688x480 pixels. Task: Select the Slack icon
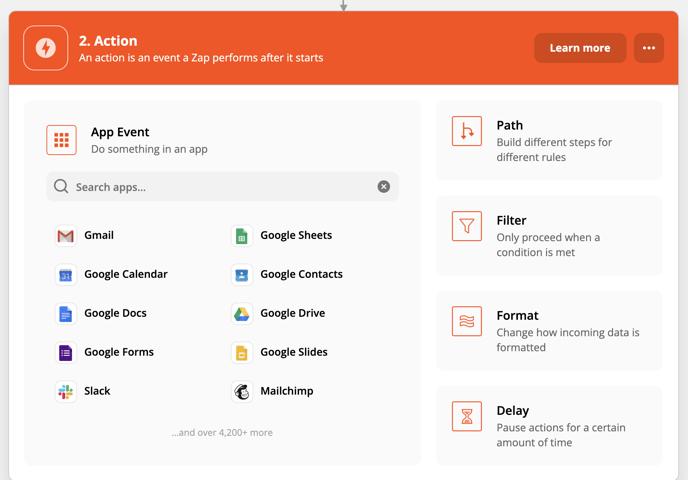point(66,391)
